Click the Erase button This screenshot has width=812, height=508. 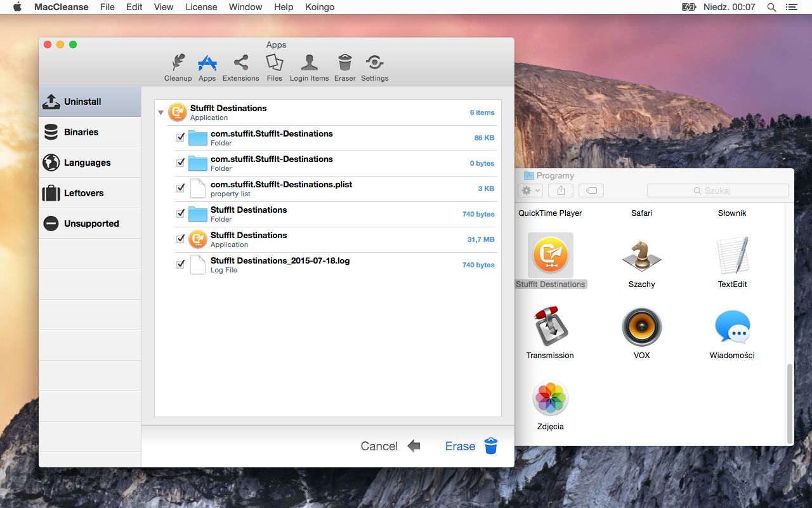coord(471,446)
